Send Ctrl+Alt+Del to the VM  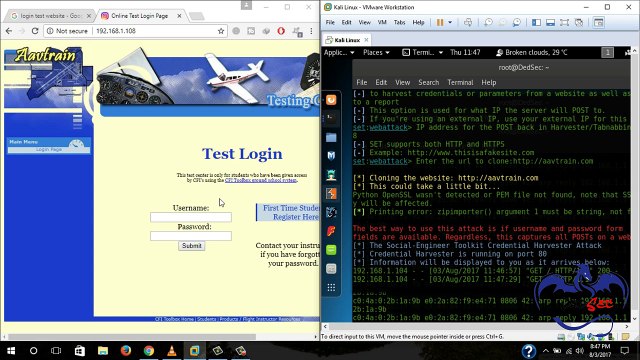coord(468,22)
